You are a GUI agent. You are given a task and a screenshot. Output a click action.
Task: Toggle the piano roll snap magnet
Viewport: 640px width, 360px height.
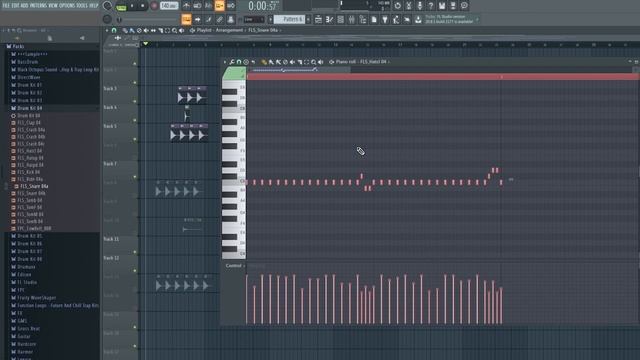pos(239,62)
